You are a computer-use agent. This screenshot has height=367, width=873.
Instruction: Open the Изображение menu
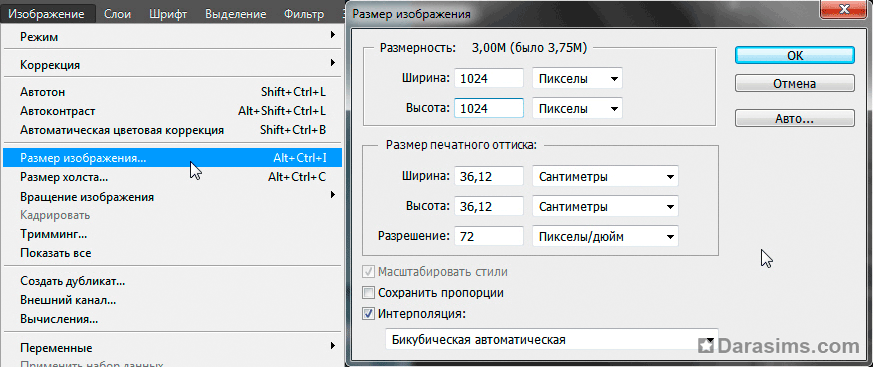[x=47, y=14]
